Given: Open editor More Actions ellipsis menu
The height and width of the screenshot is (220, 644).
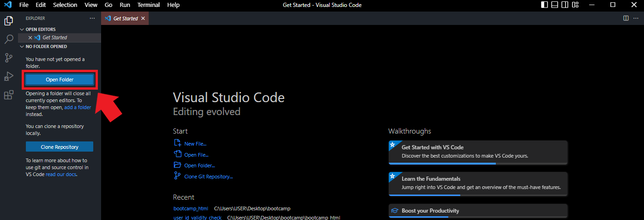Looking at the screenshot, I should 637,18.
